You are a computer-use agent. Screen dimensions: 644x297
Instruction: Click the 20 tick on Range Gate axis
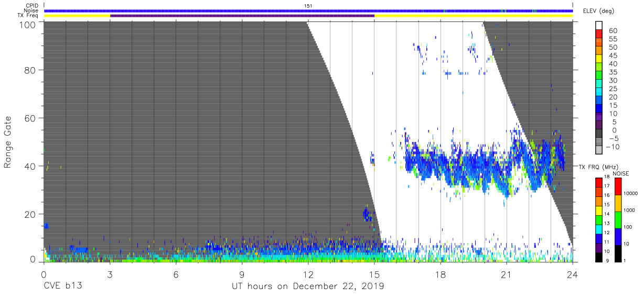31,214
